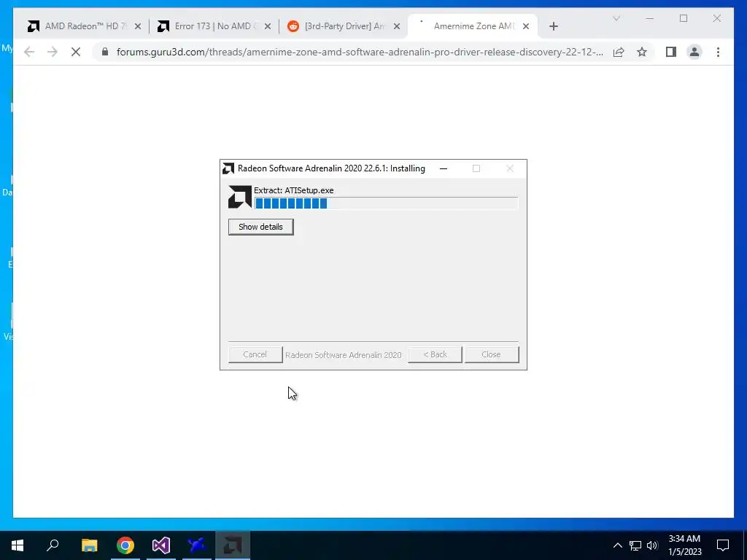This screenshot has width=747, height=560.
Task: Show hidden system tray icons
Action: tap(617, 545)
